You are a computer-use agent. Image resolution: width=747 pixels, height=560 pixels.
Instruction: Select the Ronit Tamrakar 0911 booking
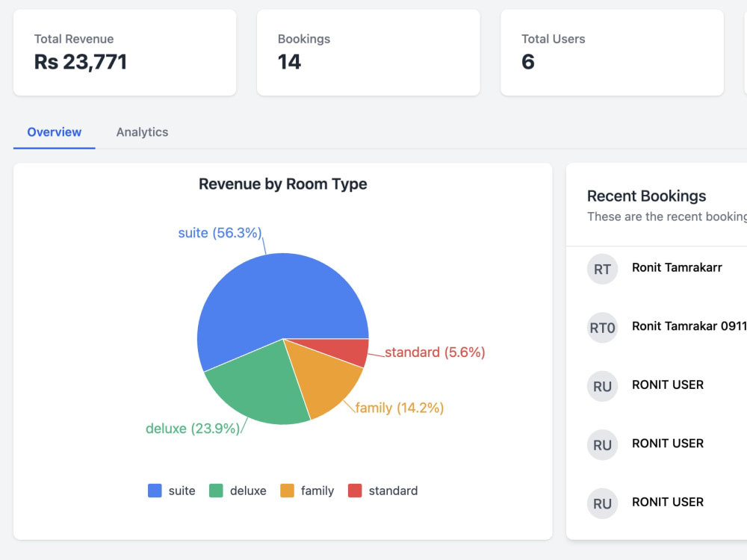coord(689,326)
